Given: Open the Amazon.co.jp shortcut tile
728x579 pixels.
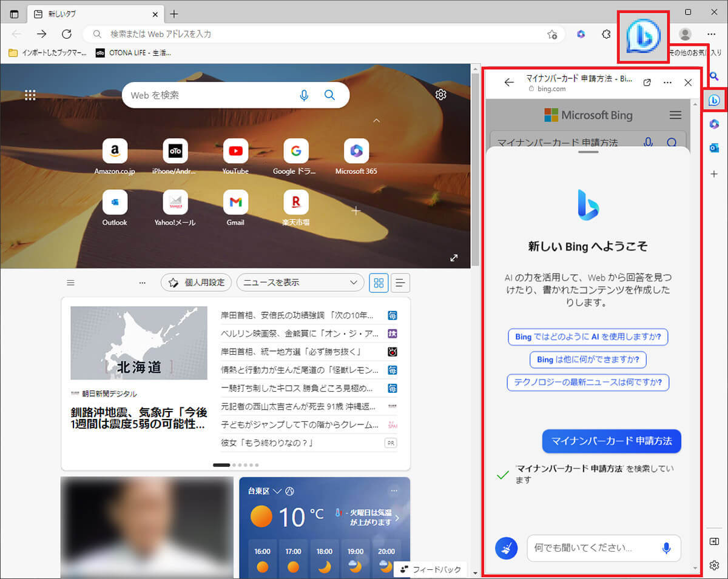Looking at the screenshot, I should coord(115,156).
